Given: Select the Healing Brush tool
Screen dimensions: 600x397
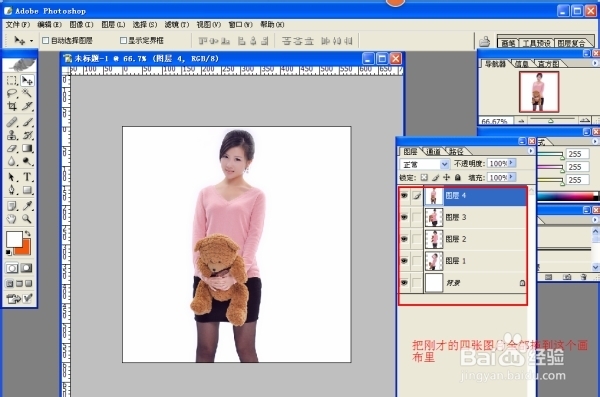Looking at the screenshot, I should tap(12, 122).
